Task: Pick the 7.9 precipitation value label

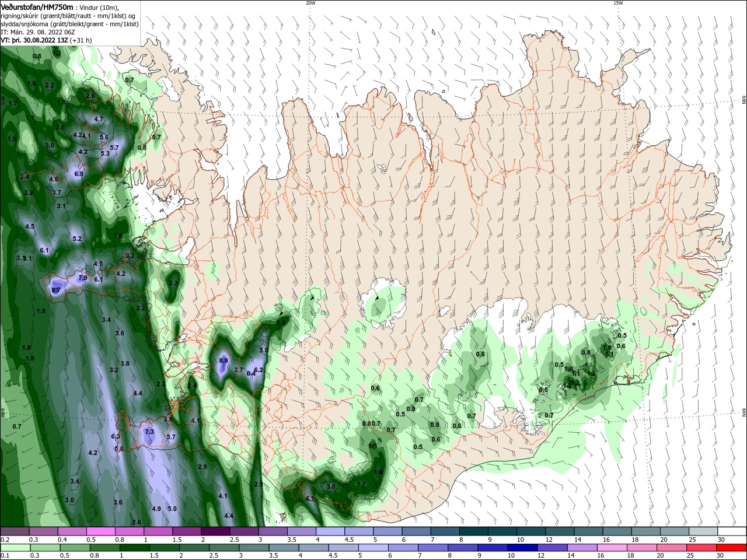Action: point(83,278)
